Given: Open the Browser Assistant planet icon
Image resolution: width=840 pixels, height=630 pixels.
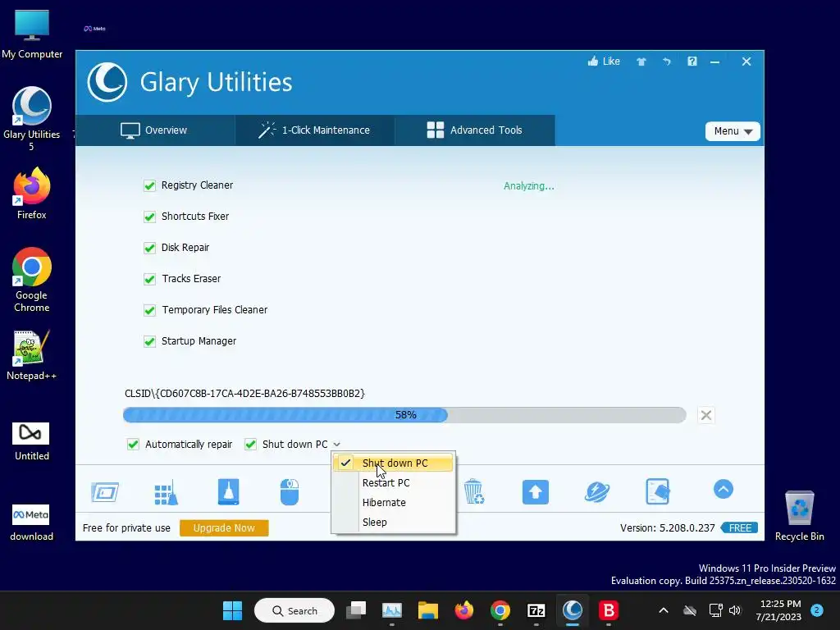Looking at the screenshot, I should coord(597,492).
